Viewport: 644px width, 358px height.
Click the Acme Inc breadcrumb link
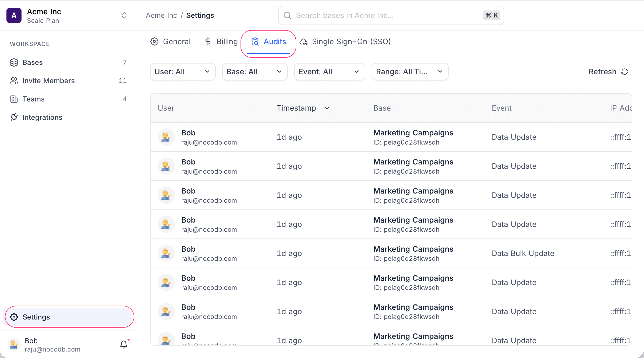(161, 15)
